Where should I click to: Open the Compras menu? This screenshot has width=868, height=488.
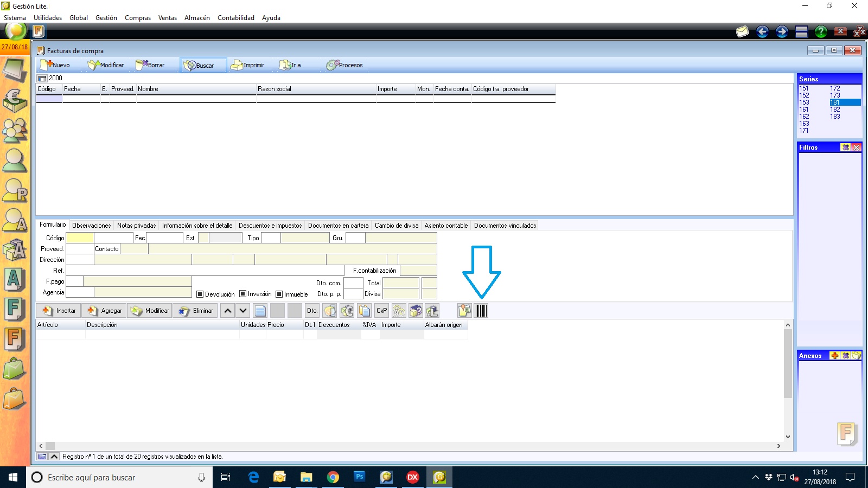click(138, 18)
